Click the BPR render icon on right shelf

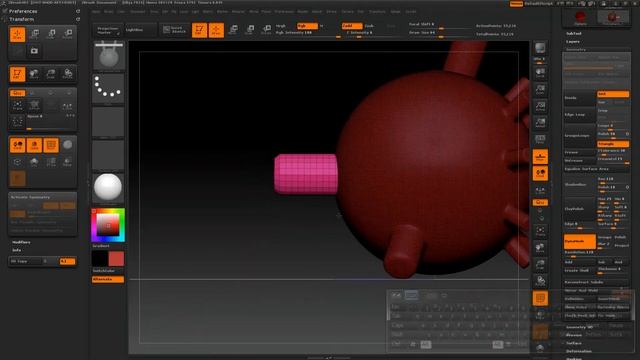tap(540, 48)
